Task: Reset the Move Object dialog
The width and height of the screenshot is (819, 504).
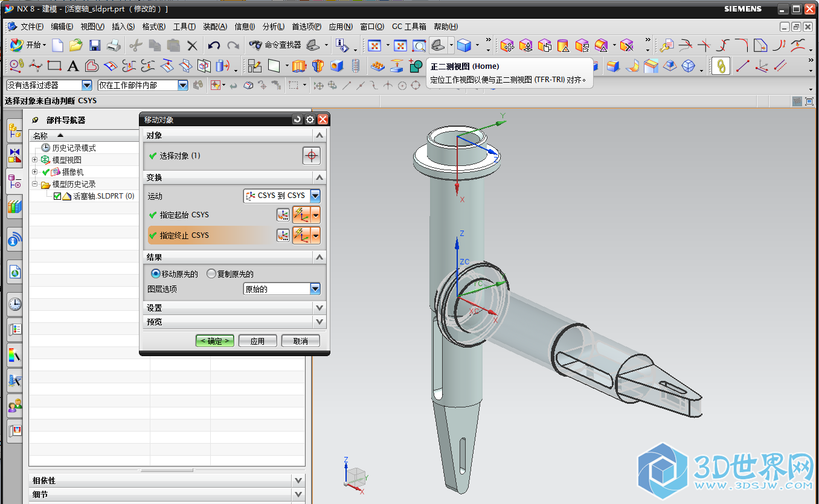Action: (x=297, y=120)
